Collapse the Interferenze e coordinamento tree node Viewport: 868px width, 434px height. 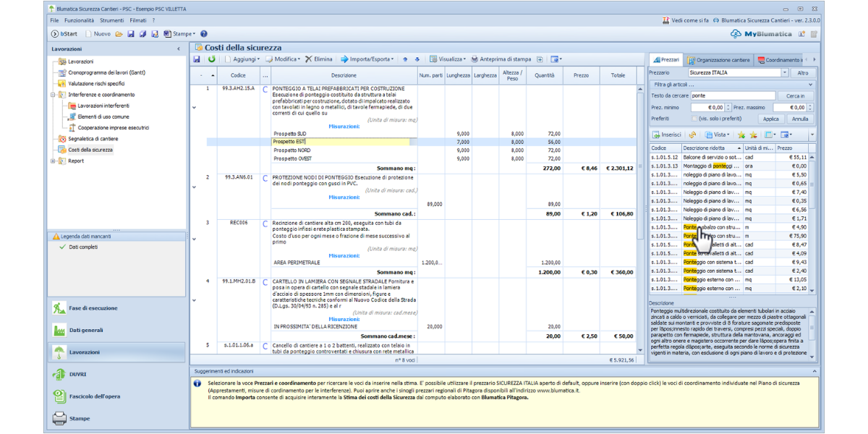(53, 95)
